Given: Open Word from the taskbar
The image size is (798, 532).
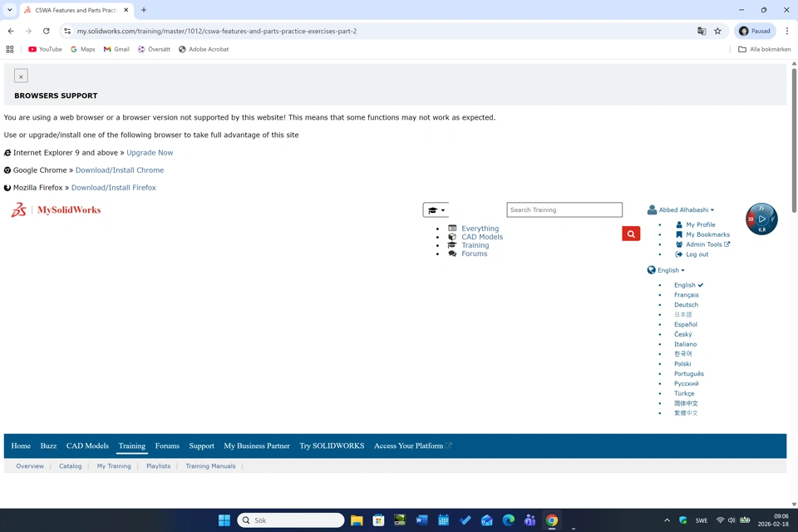Looking at the screenshot, I should point(421,520).
